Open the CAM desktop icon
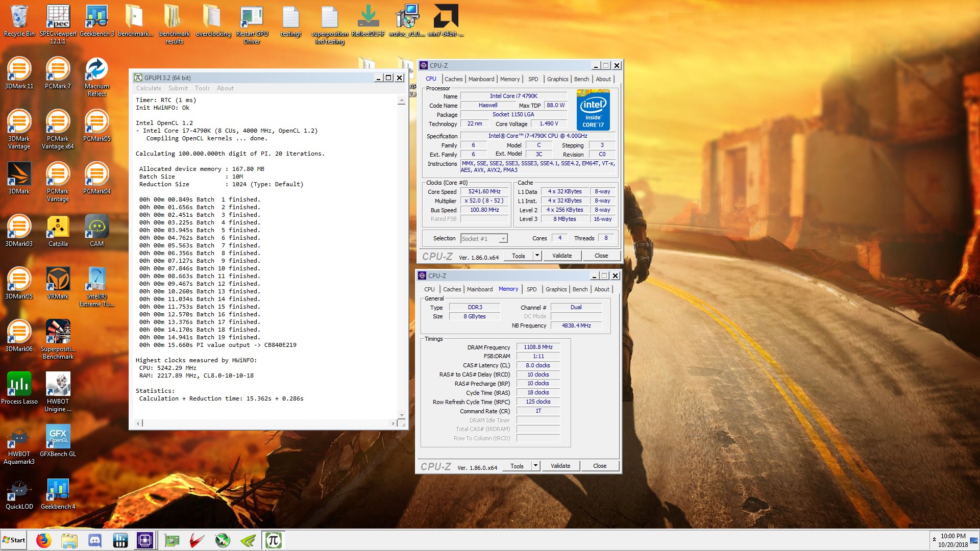The width and height of the screenshot is (980, 551). click(96, 231)
